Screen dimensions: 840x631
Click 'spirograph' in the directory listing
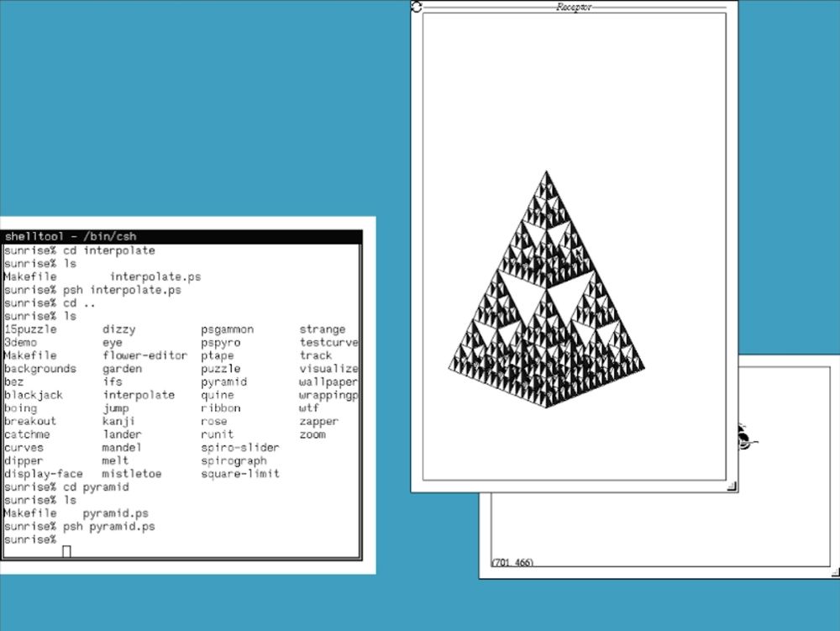[234, 460]
